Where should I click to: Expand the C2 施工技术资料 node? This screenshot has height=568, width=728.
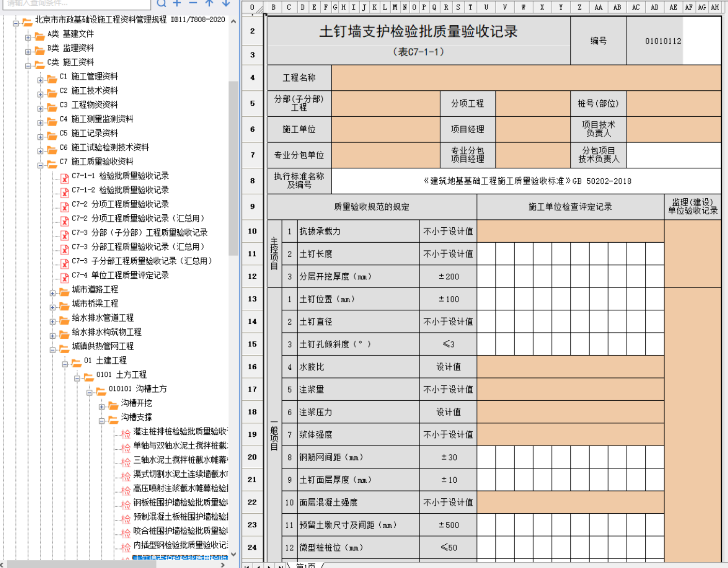tap(40, 94)
